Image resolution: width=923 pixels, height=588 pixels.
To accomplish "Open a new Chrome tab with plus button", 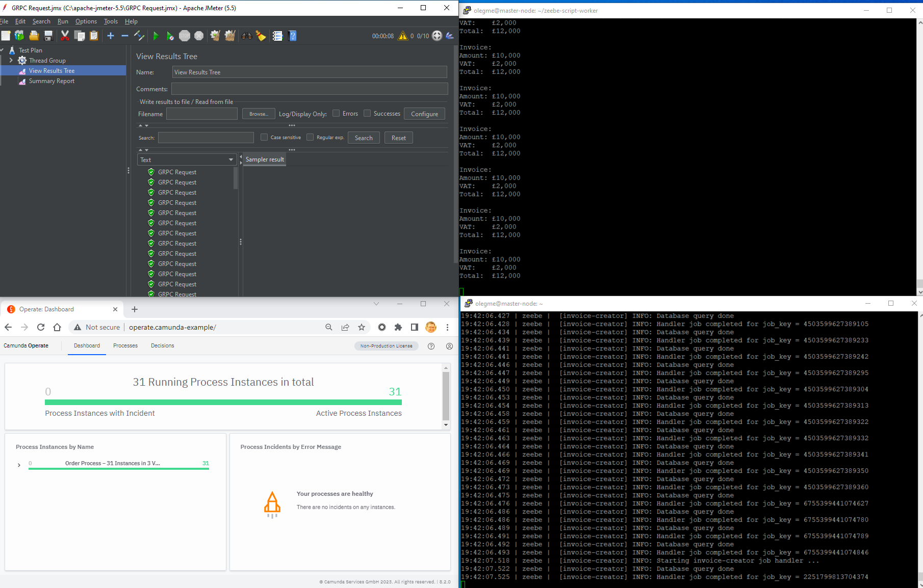I will [x=135, y=309].
